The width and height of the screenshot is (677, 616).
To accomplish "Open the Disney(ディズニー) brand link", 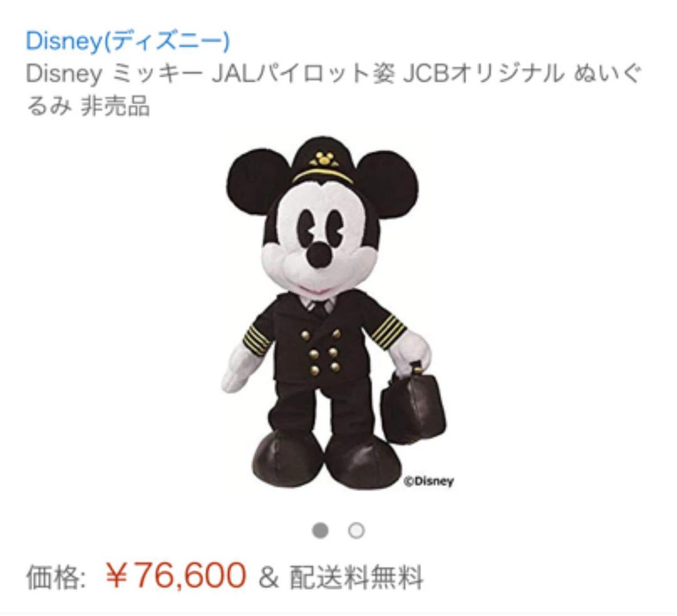I will click(x=127, y=41).
